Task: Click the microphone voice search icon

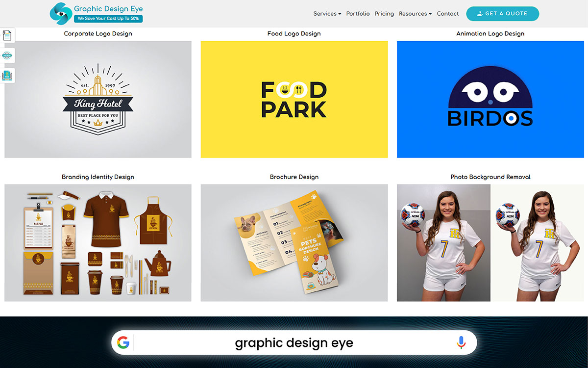Action: click(x=461, y=342)
